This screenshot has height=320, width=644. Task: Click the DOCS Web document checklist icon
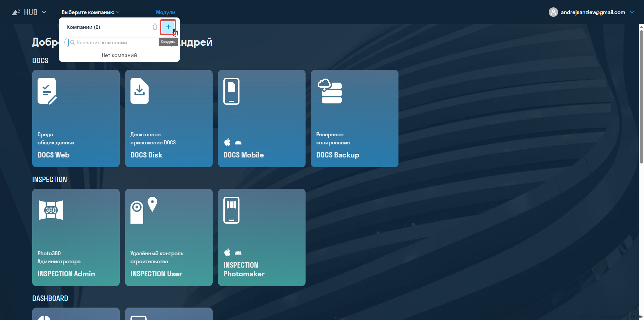[47, 91]
